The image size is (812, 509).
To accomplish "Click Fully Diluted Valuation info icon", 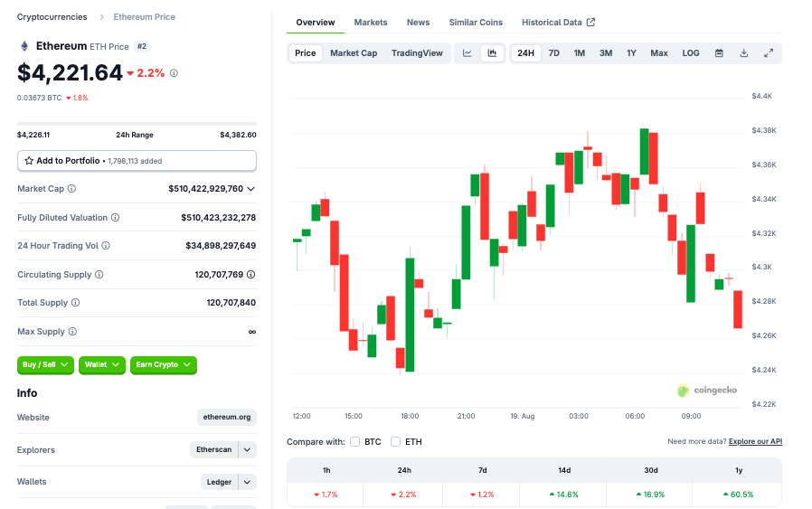I will coord(116,218).
